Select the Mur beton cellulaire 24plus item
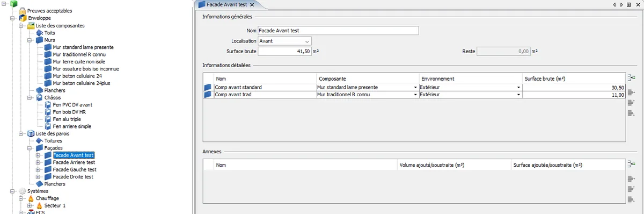This screenshot has height=214, width=644. point(82,83)
